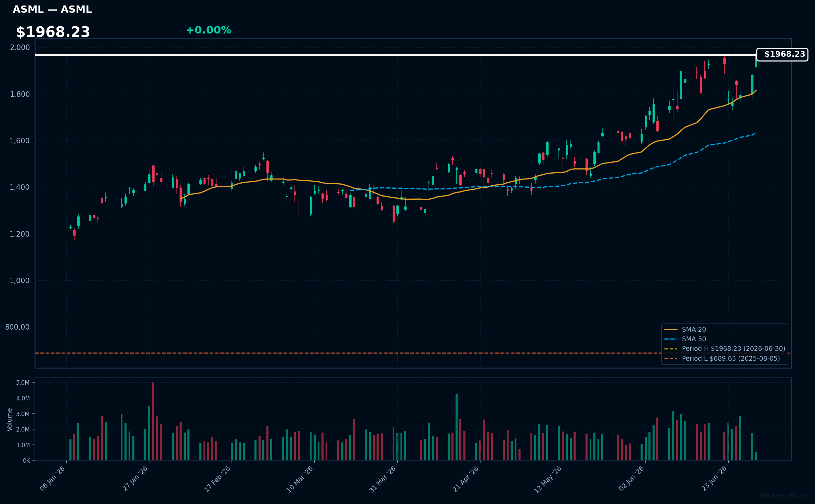
Task: Click the 4.0M volume axis label
Action: click(x=23, y=398)
